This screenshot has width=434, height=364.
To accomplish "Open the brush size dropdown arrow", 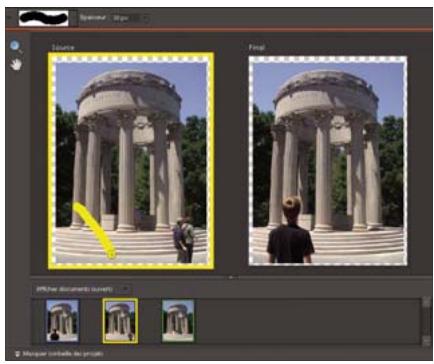I will (145, 18).
